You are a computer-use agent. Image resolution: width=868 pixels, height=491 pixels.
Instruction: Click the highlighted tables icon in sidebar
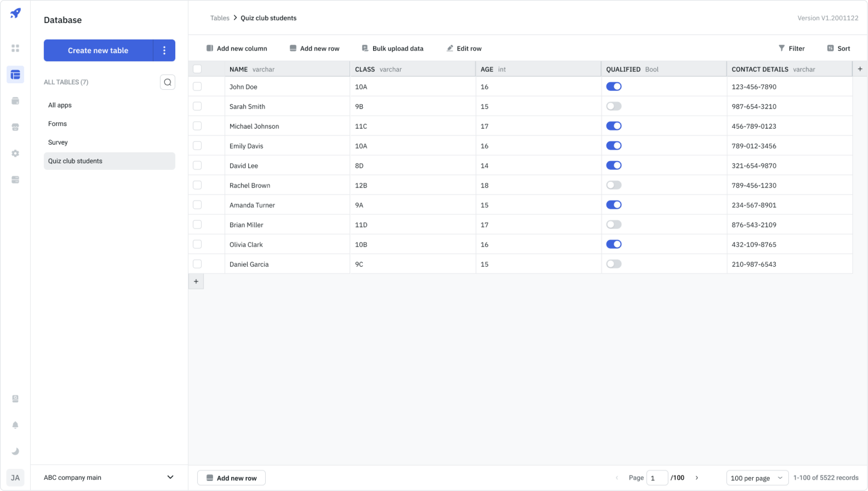coord(15,74)
